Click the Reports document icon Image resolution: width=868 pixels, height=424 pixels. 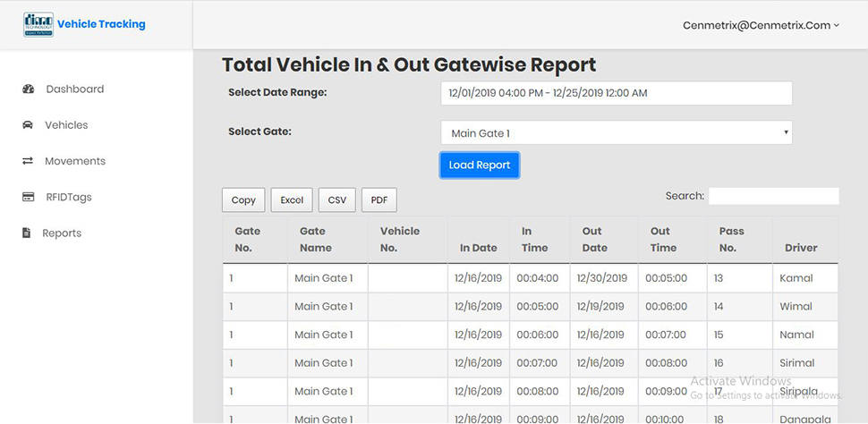click(27, 233)
